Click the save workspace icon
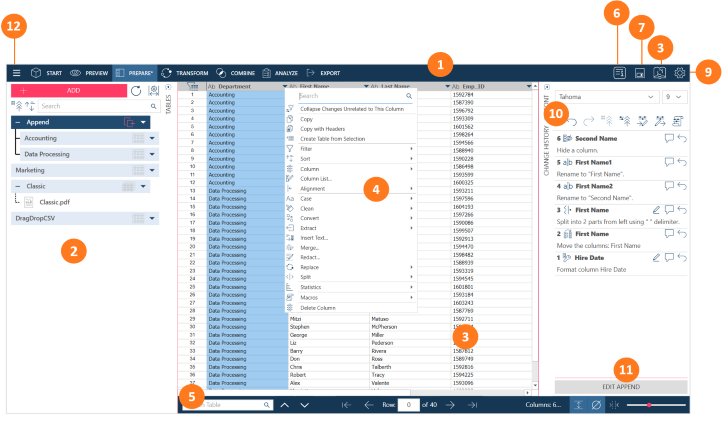The width and height of the screenshot is (723, 422). pos(638,73)
